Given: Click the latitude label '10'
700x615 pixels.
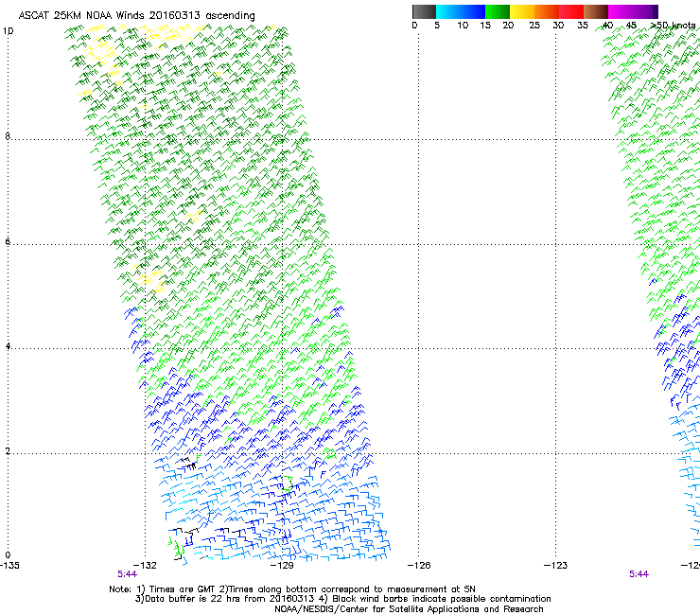Looking at the screenshot, I should coord(8,31).
